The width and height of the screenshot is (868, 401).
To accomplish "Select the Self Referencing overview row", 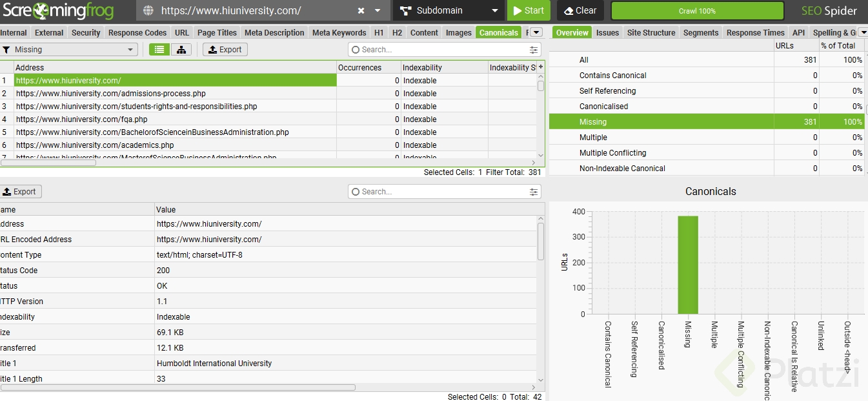I will coord(707,91).
